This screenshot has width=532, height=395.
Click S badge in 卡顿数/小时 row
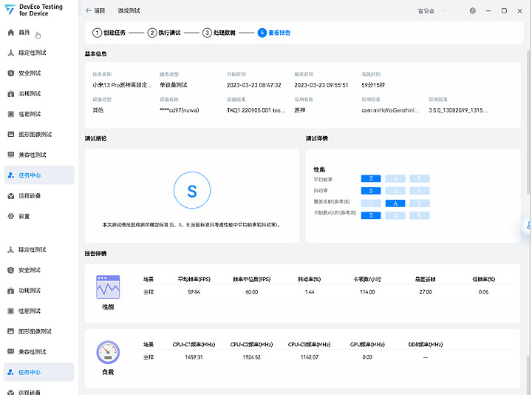coord(371,216)
